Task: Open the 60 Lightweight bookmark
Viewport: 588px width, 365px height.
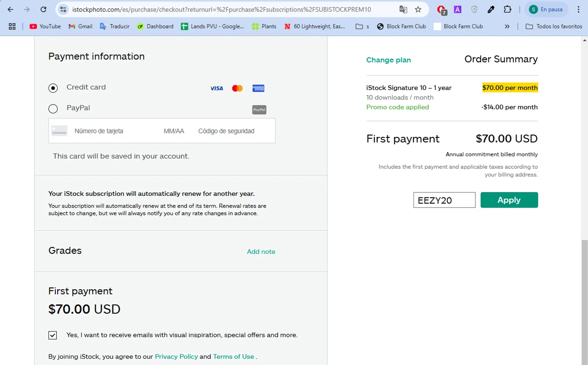Action: pyautogui.click(x=315, y=26)
